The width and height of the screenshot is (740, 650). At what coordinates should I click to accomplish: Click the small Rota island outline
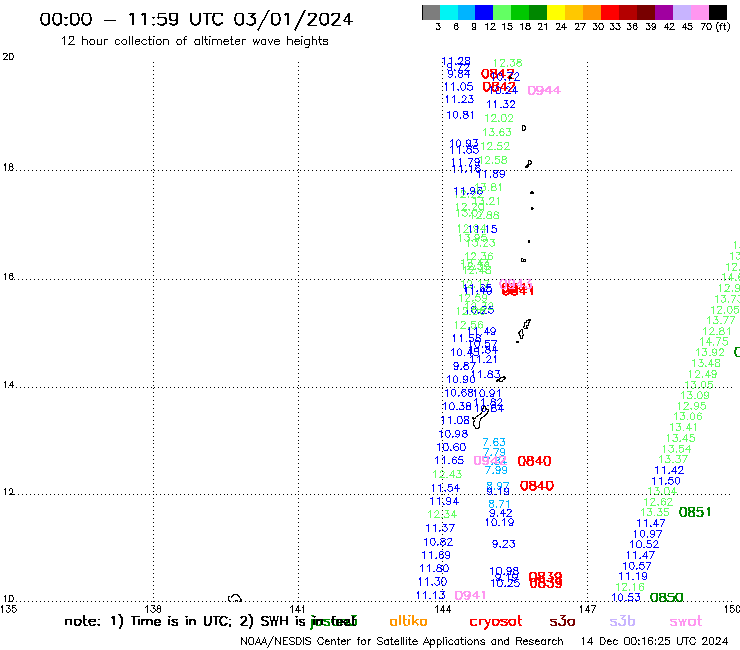[501, 379]
